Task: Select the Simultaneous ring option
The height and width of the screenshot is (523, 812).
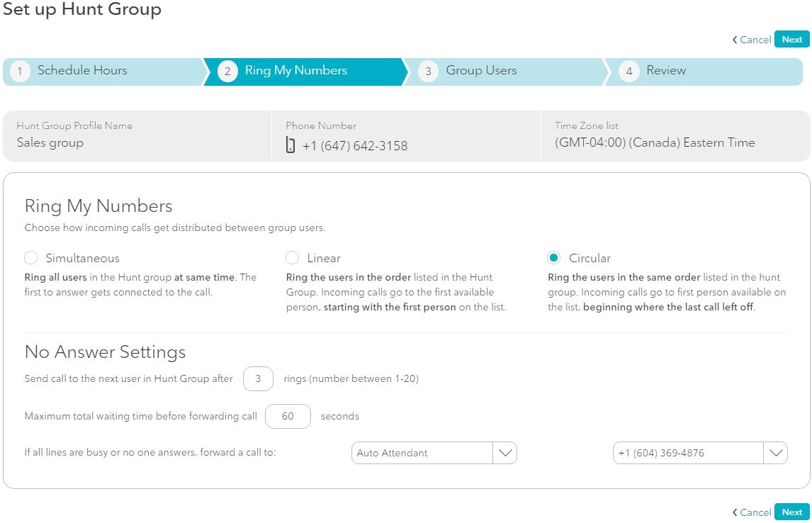Action: 31,258
